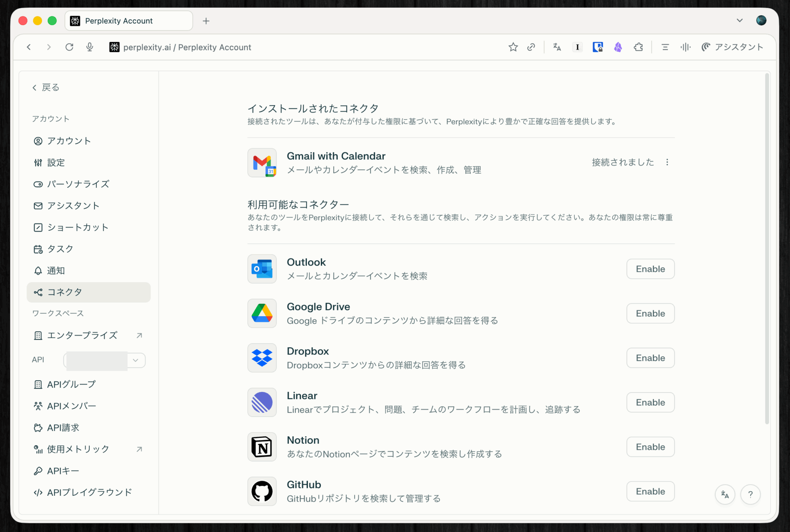This screenshot has height=532, width=790.
Task: Click the Notion connector icon
Action: click(262, 447)
